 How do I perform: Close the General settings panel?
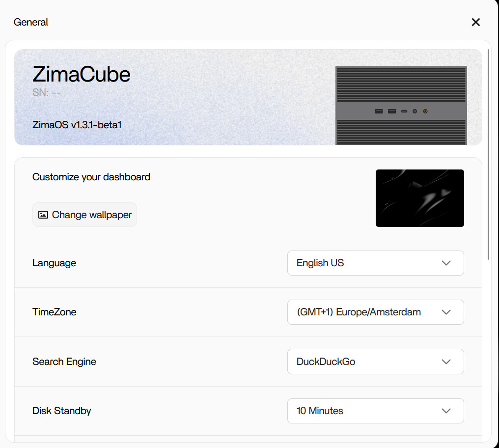pyautogui.click(x=475, y=22)
